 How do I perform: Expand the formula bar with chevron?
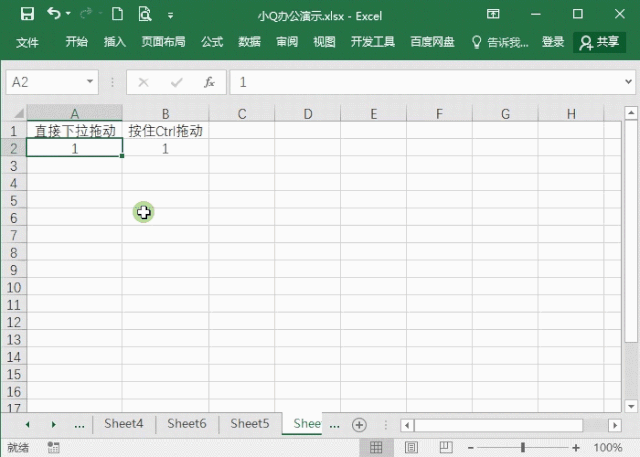coord(629,82)
